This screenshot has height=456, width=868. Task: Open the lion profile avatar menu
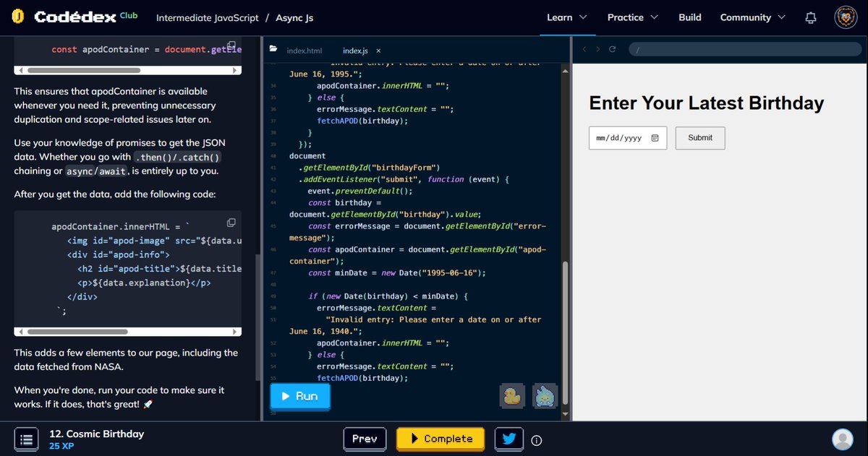(x=846, y=17)
